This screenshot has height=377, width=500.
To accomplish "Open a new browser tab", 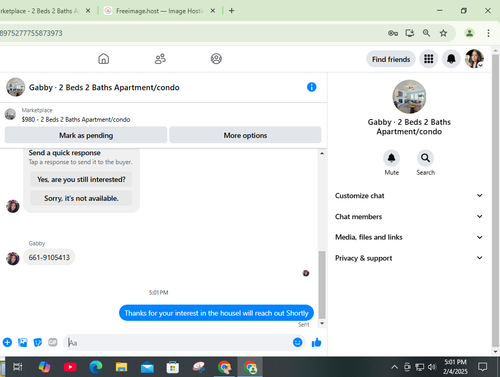I will click(x=231, y=11).
